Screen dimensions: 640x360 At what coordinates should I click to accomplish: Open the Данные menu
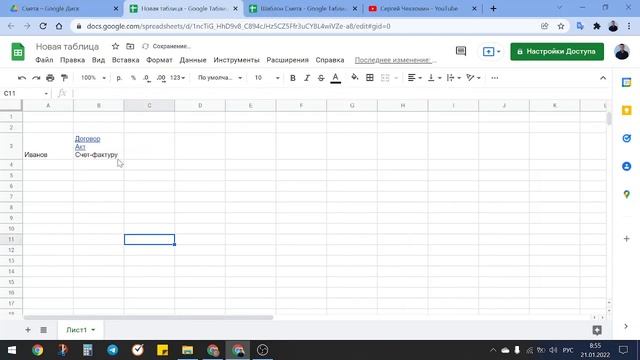[193, 60]
